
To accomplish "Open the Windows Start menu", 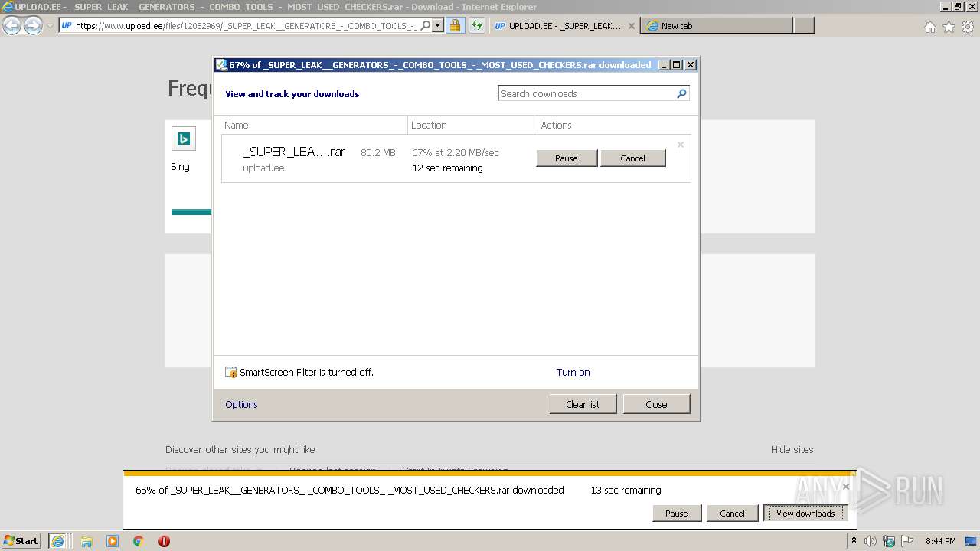I will (x=21, y=540).
